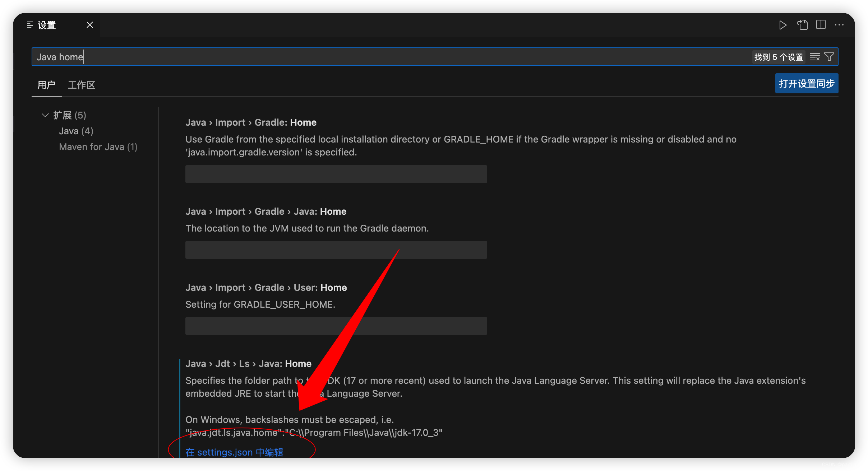Select Java (4) in settings tree
Viewport: 868px width, 471px height.
click(x=76, y=131)
